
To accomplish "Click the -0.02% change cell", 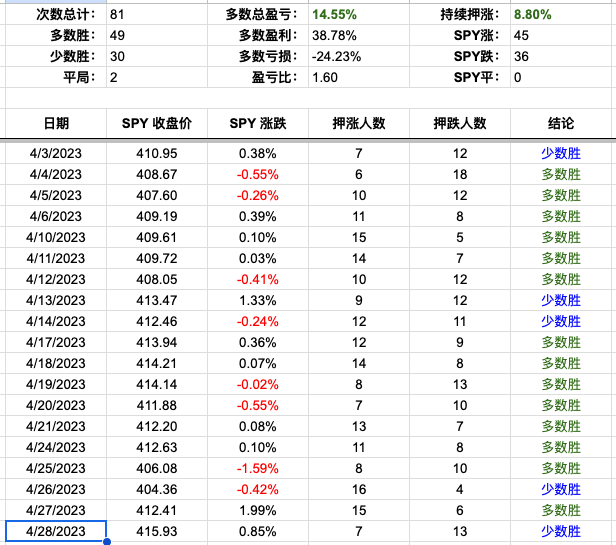I will point(258,385).
